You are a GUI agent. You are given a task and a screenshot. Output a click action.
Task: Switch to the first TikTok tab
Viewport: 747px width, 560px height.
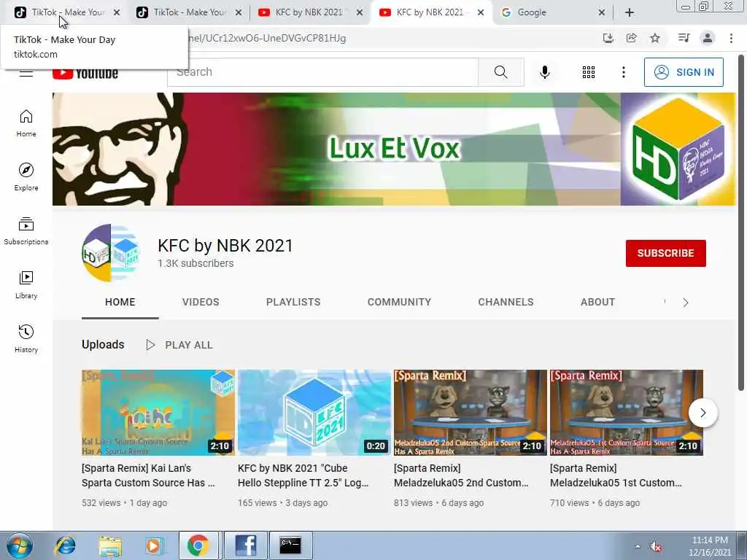click(x=67, y=12)
